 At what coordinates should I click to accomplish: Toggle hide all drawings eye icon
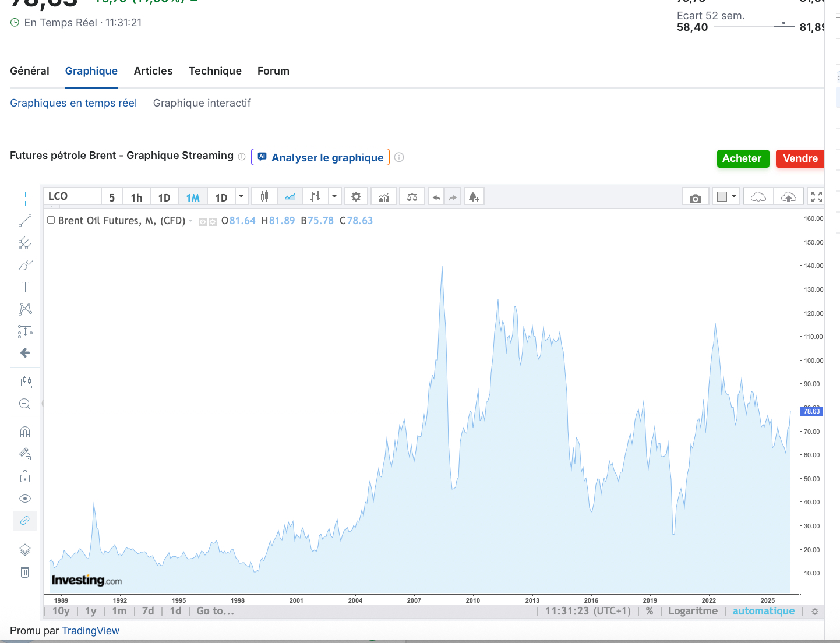(25, 499)
